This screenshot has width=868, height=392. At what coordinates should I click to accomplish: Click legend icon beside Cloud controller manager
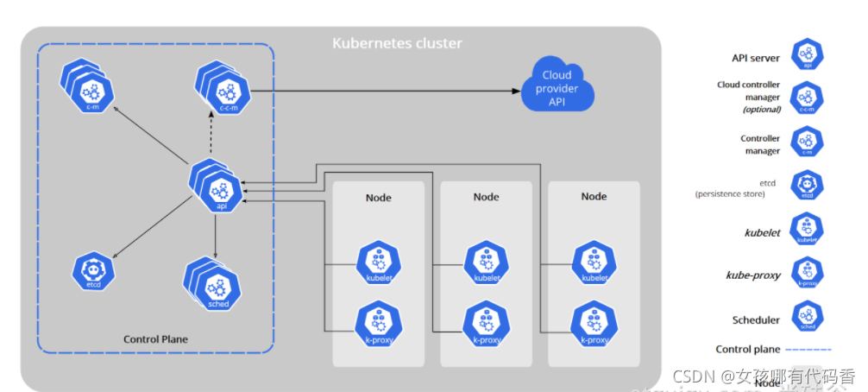click(x=807, y=98)
